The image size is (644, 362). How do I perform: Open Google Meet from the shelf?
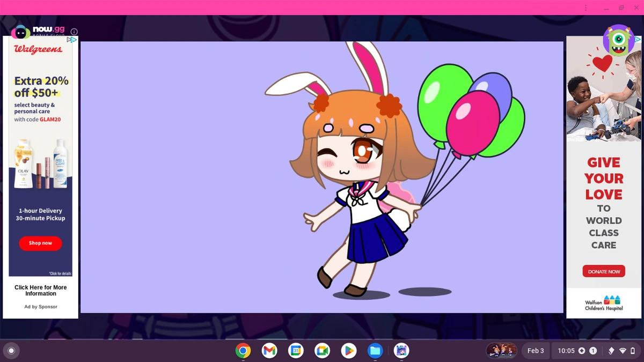(x=322, y=351)
